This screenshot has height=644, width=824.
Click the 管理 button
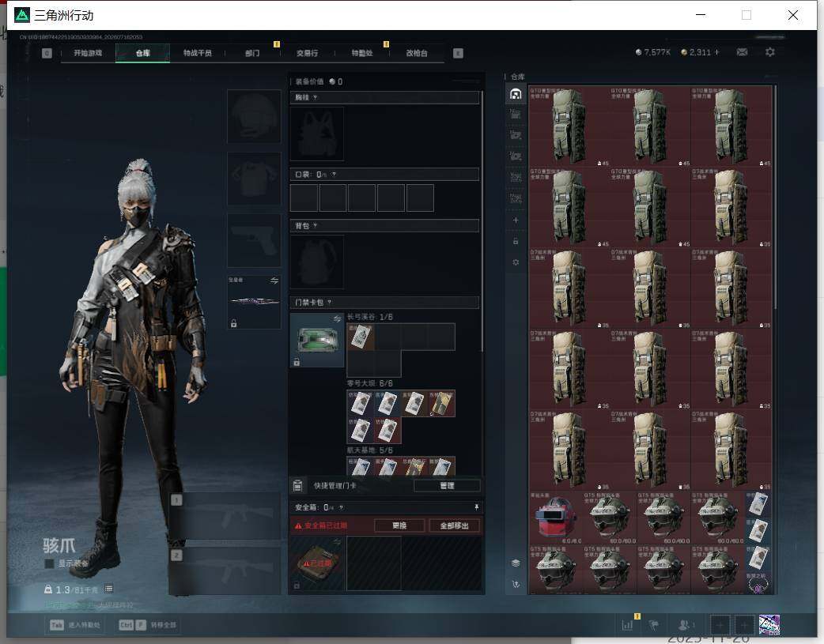pos(447,485)
